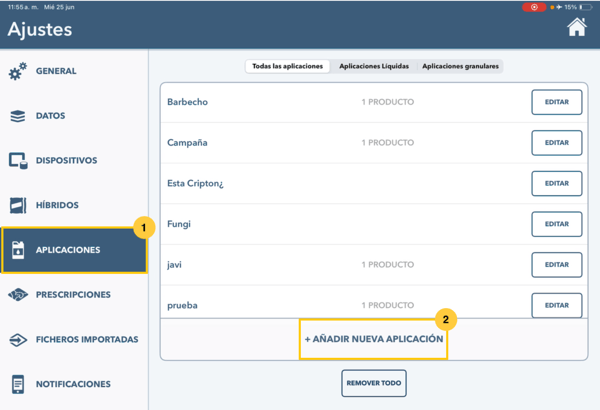Click the Aplicaciones jug icon
This screenshot has width=600, height=410.
point(18,250)
